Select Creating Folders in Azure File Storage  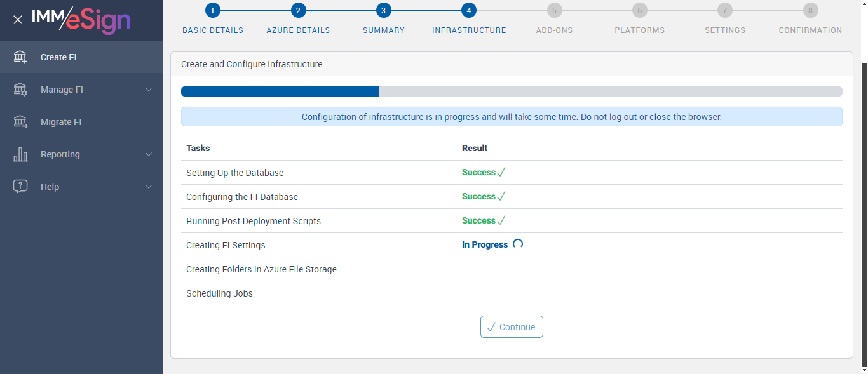click(261, 269)
